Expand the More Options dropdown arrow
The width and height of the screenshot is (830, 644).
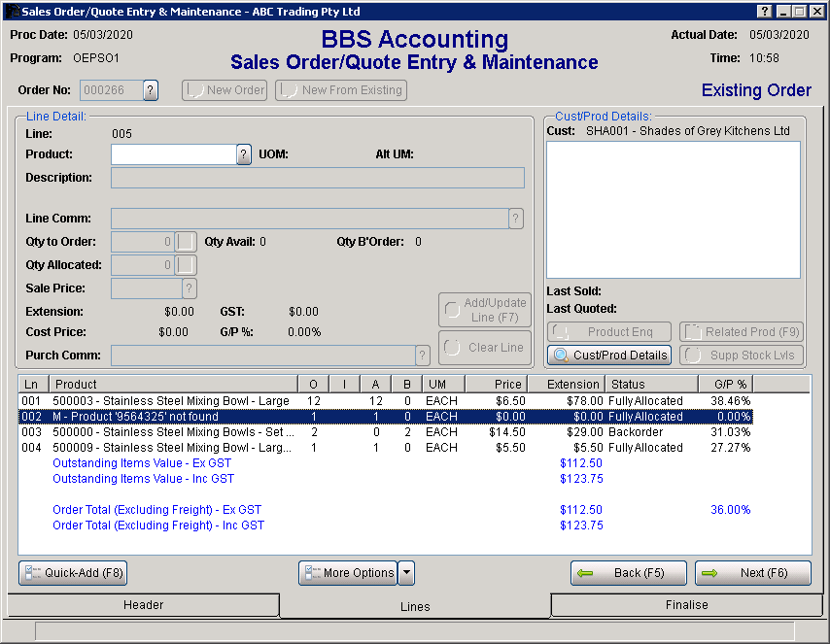click(x=406, y=573)
